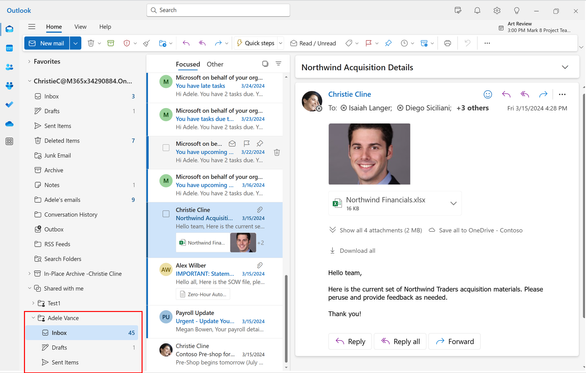Viewport: 586px width, 373px height.
Task: Toggle the Read / Unread button
Action: 313,43
